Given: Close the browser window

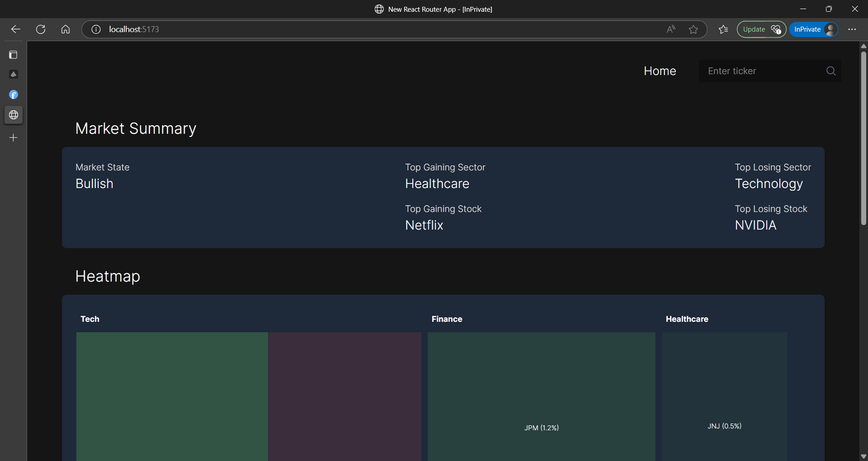Looking at the screenshot, I should pos(855,9).
